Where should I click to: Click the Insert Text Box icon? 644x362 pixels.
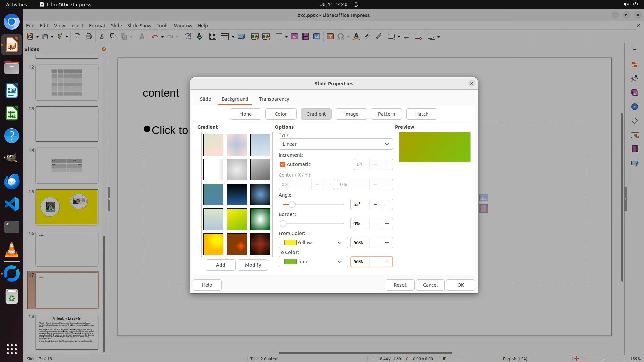[330, 37]
